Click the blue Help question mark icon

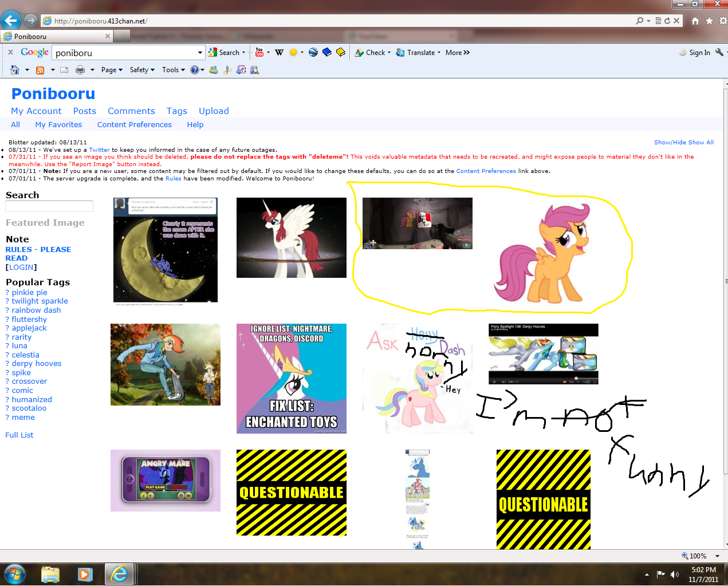[195, 70]
